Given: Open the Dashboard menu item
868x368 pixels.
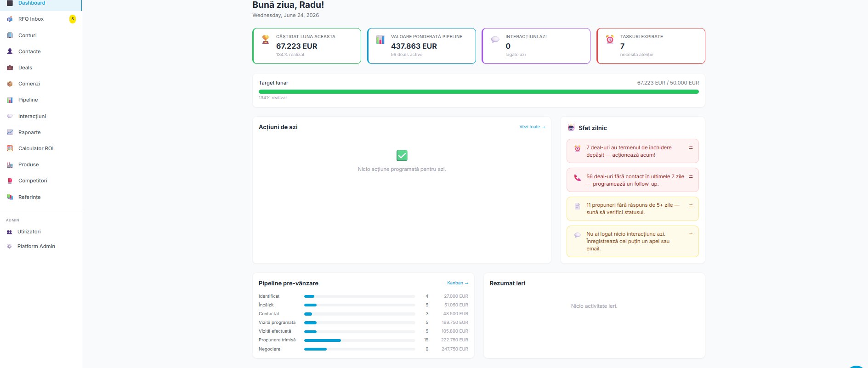Looking at the screenshot, I should pyautogui.click(x=41, y=4).
